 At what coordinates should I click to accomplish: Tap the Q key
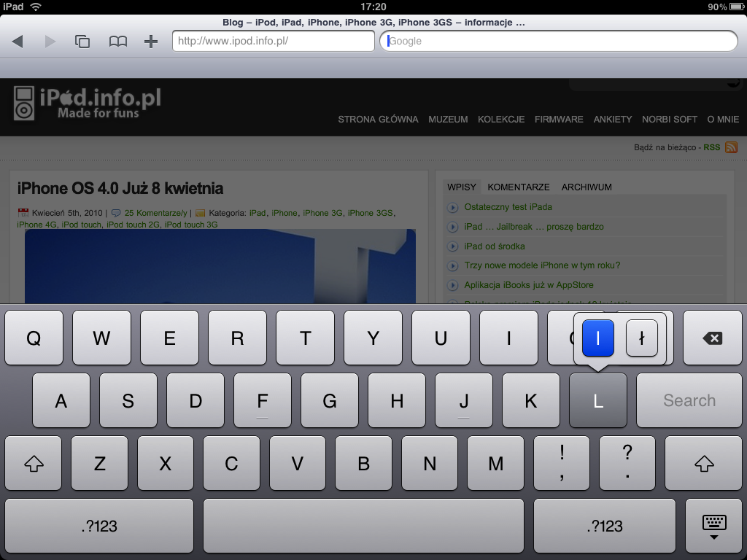34,338
